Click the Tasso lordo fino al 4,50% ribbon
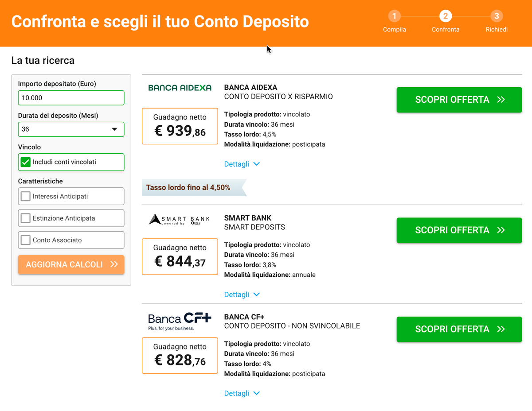Viewport: 532px width, 411px height. (194, 188)
